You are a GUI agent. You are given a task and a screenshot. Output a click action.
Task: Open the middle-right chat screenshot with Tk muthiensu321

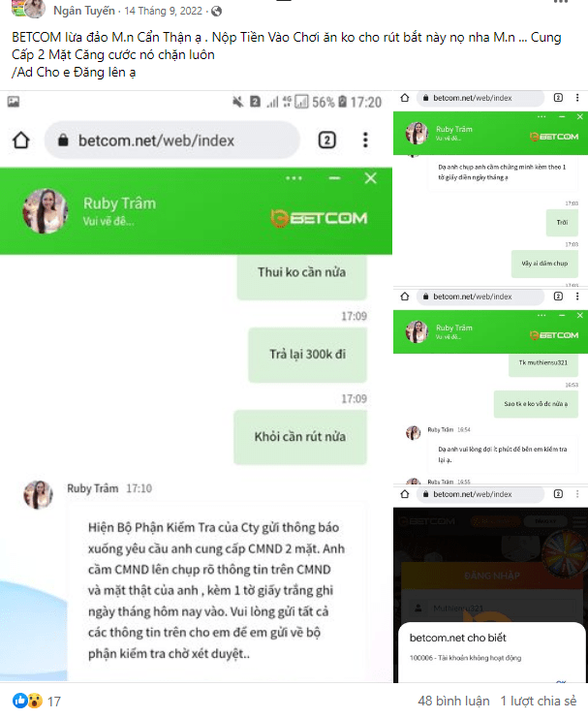(x=490, y=386)
